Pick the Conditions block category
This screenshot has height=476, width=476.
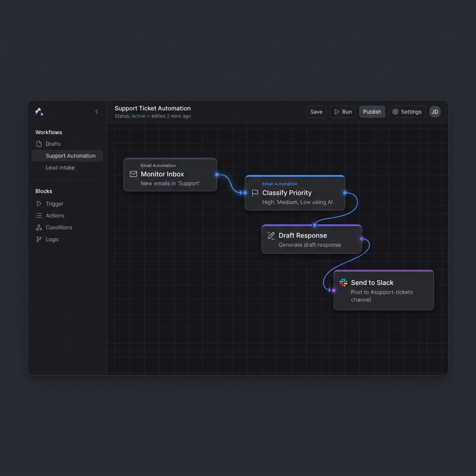coord(59,227)
